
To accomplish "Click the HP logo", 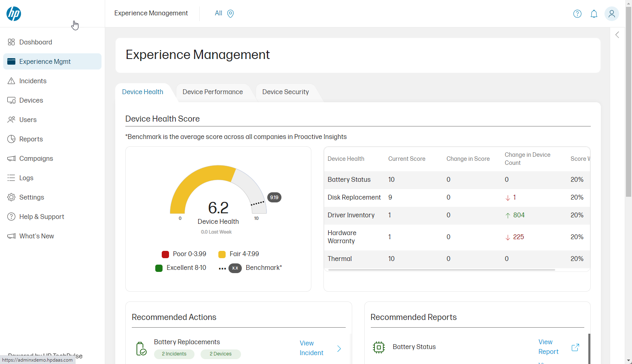I will (13, 13).
